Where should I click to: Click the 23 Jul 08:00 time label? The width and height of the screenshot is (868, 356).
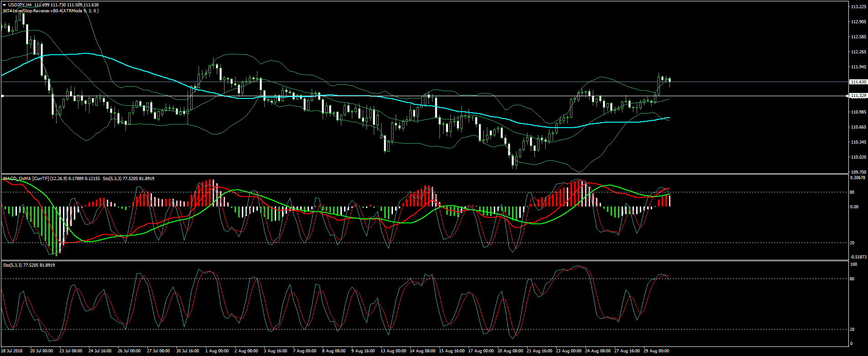pyautogui.click(x=71, y=351)
